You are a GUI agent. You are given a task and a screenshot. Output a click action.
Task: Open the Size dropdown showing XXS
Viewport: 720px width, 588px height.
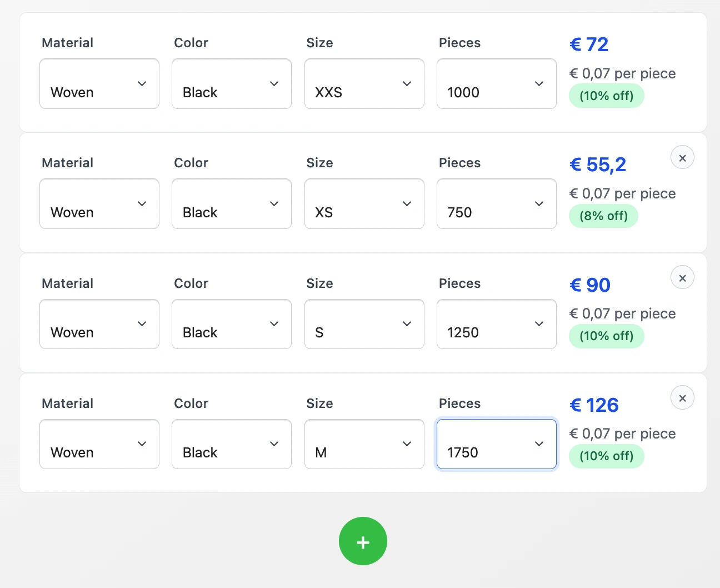(x=364, y=84)
